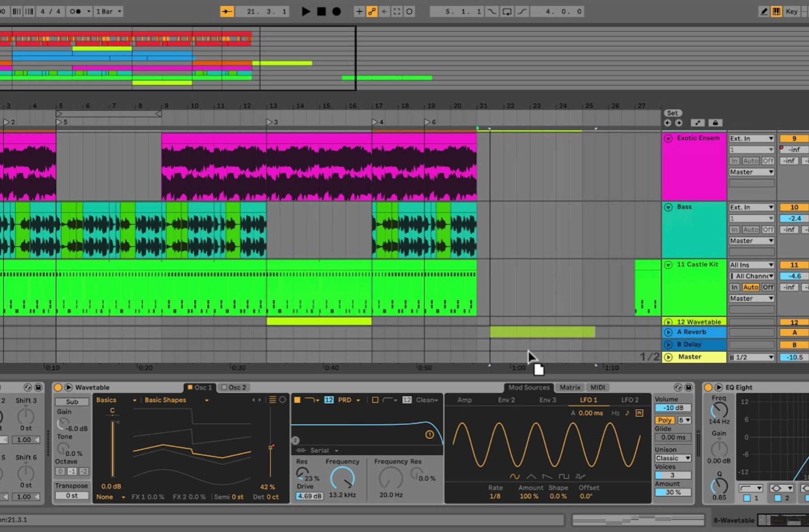Viewport: 809px width, 532px height.
Task: Switch to the Osc 2 tab
Action: coord(234,387)
